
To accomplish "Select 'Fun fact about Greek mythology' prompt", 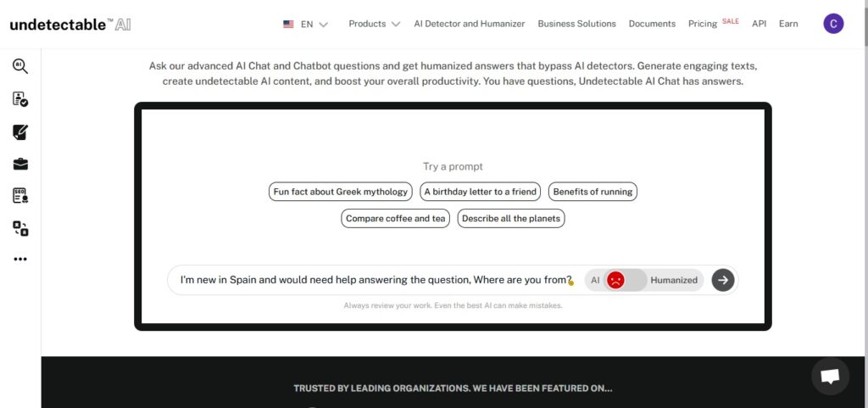I will [341, 192].
